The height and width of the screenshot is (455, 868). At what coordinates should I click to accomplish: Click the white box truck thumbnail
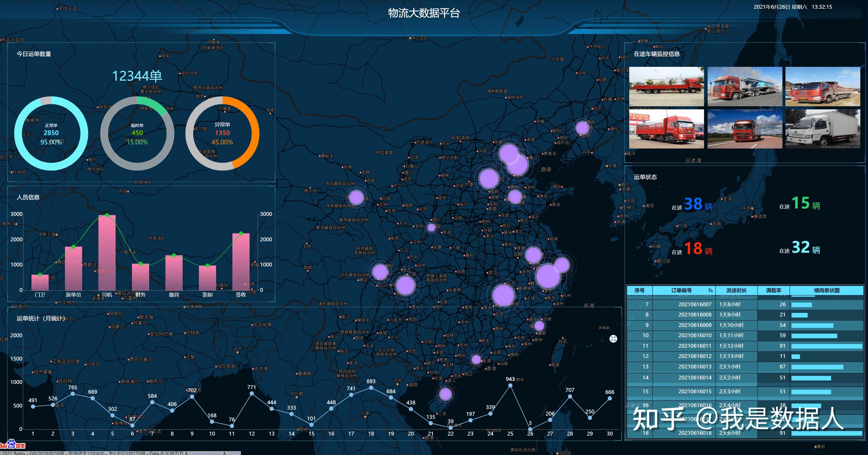822,129
